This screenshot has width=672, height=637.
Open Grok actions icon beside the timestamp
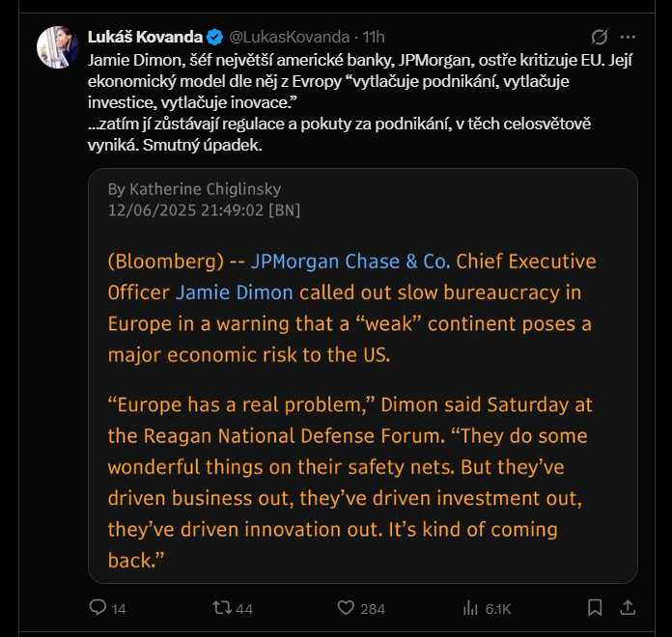coord(599,38)
